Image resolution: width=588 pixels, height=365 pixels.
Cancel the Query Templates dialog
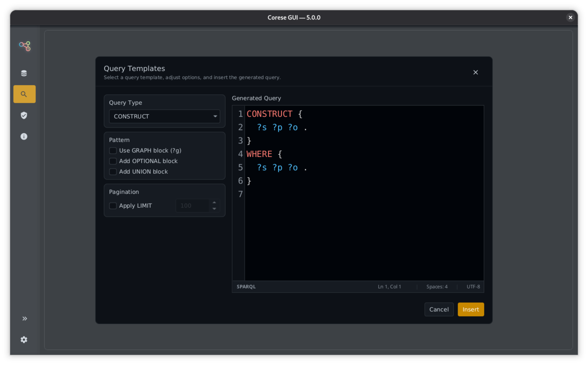439,309
